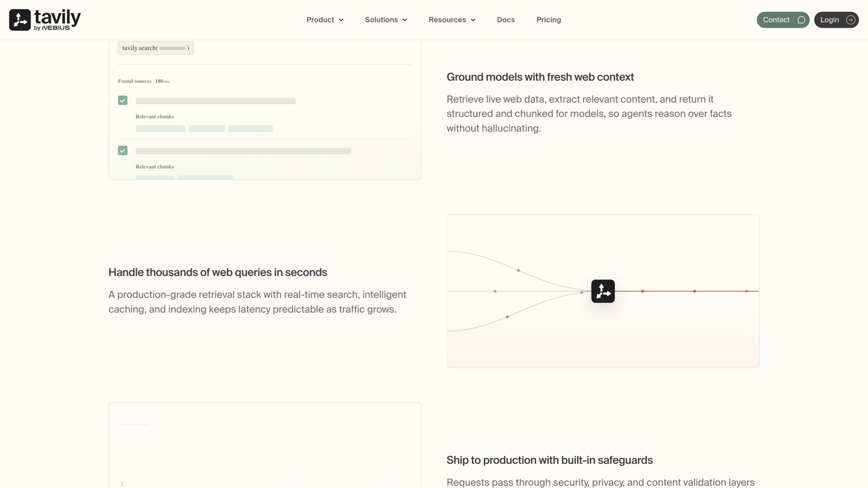This screenshot has width=868, height=488.
Task: Expand the Product dropdown chevron
Action: click(x=341, y=20)
